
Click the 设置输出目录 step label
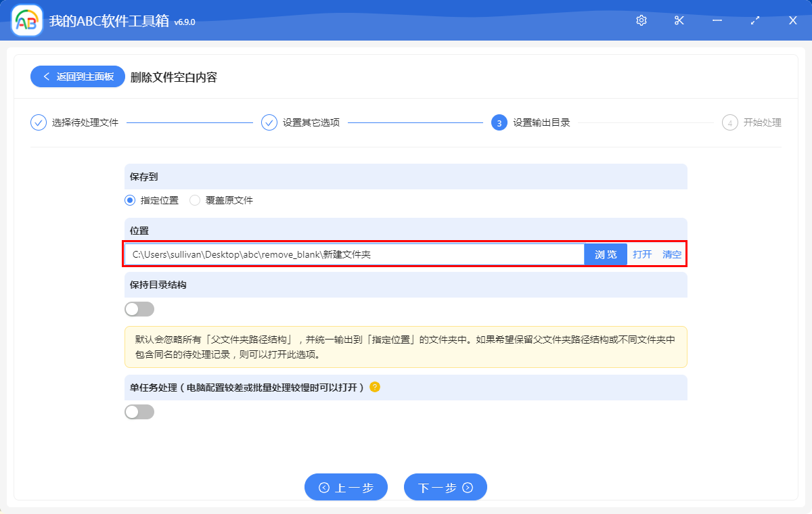541,122
